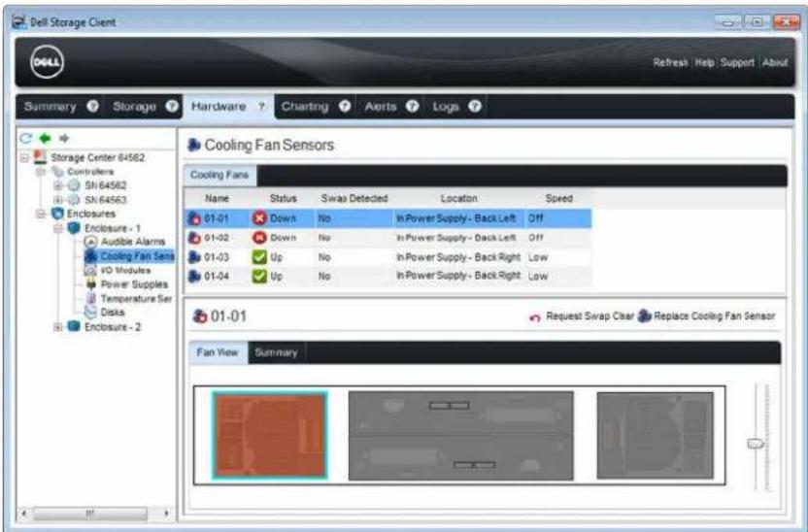Click the green Up status icon for 01-04

click(259, 276)
